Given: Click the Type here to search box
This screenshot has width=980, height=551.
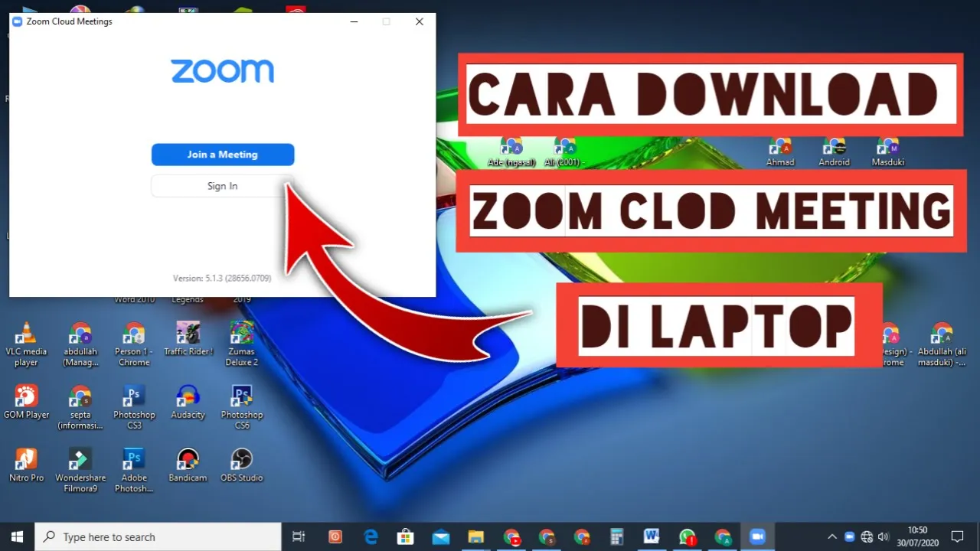Looking at the screenshot, I should click(158, 536).
